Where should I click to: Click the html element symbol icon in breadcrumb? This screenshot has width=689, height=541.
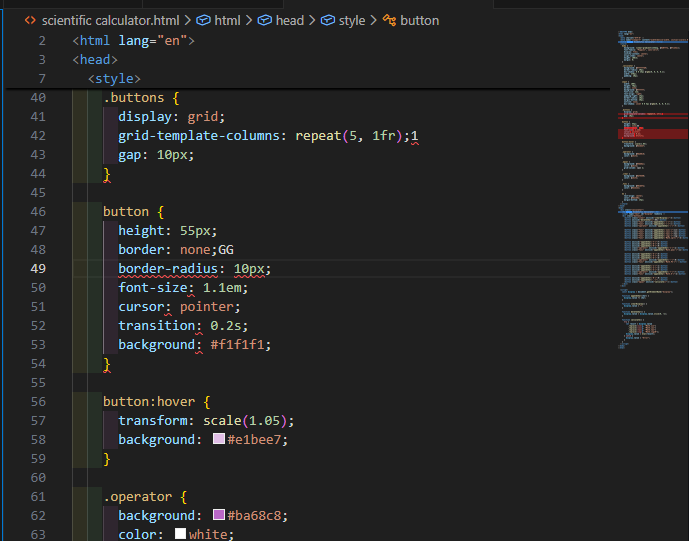(203, 20)
